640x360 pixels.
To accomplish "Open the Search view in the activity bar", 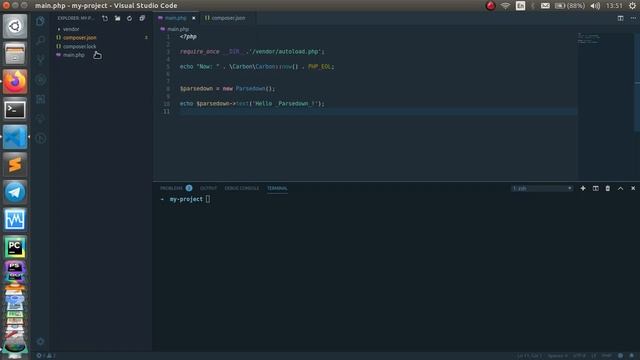I will 40,40.
